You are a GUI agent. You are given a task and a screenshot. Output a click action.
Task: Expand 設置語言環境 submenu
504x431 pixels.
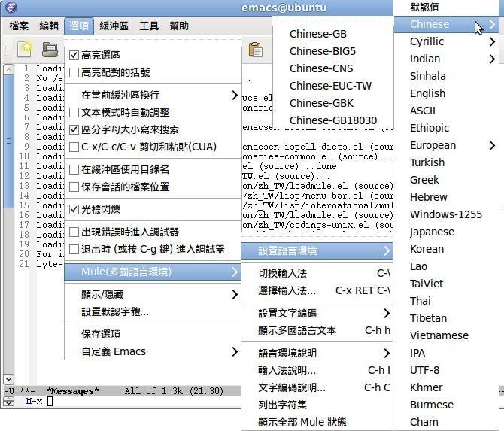click(x=317, y=250)
